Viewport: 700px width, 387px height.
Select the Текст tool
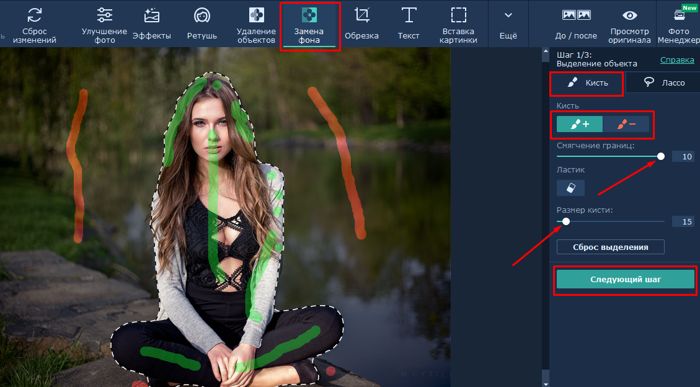[x=408, y=25]
